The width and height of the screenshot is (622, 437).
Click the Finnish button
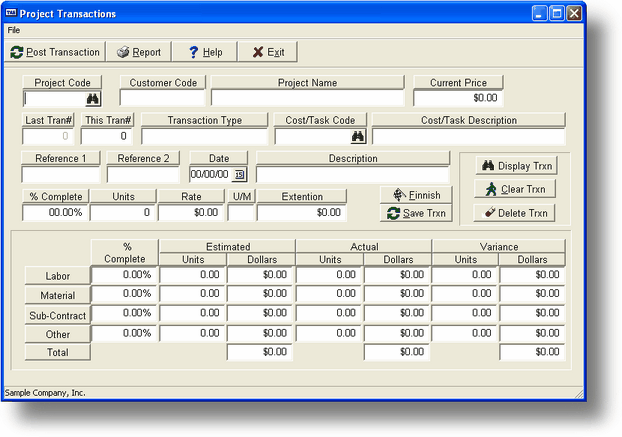pyautogui.click(x=416, y=195)
